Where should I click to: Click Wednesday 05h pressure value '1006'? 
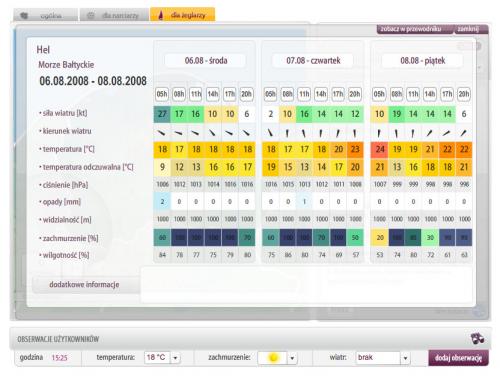point(162,184)
